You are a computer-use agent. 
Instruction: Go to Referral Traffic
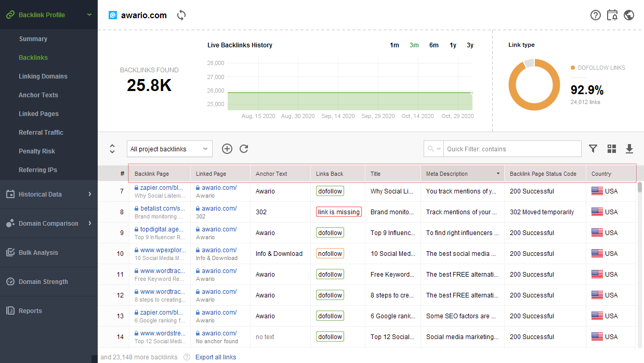point(41,133)
